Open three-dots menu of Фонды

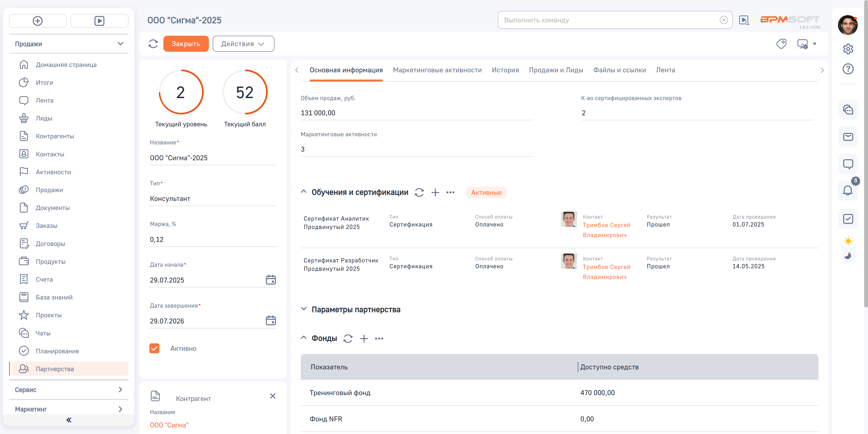(379, 338)
